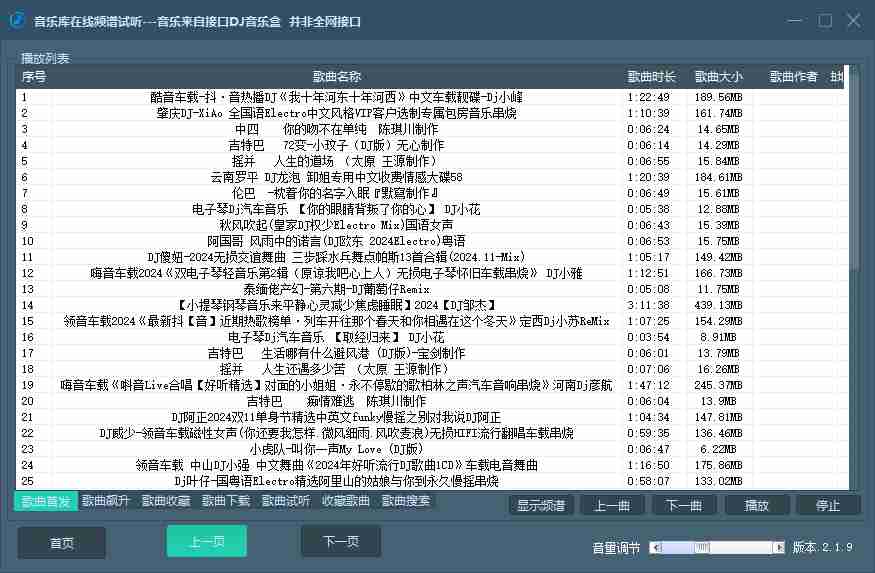The image size is (875, 573).
Task: Go to first page with 首页
Action: [x=62, y=542]
